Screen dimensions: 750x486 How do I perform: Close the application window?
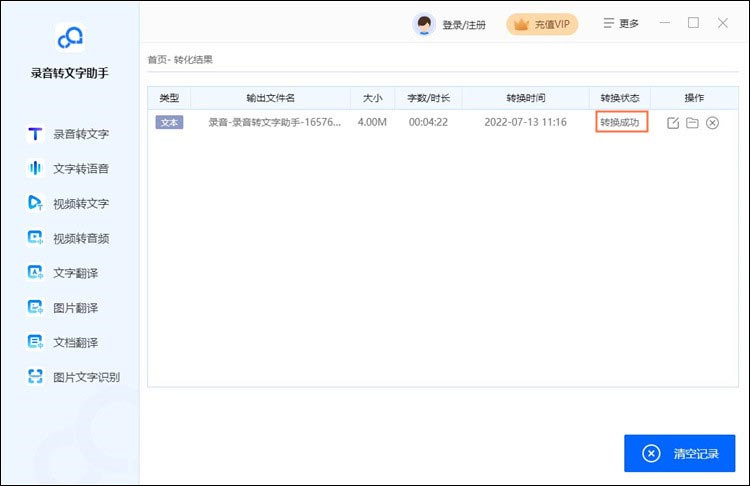tap(722, 23)
